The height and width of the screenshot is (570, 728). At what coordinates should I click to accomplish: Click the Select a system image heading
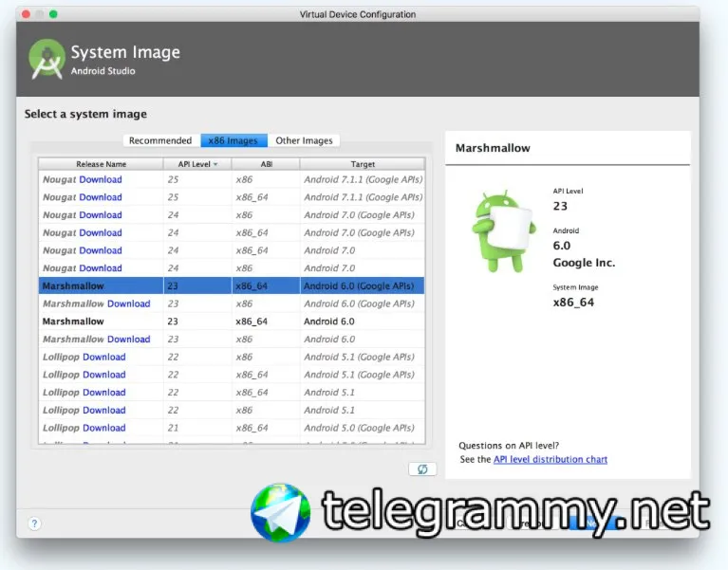(x=85, y=114)
